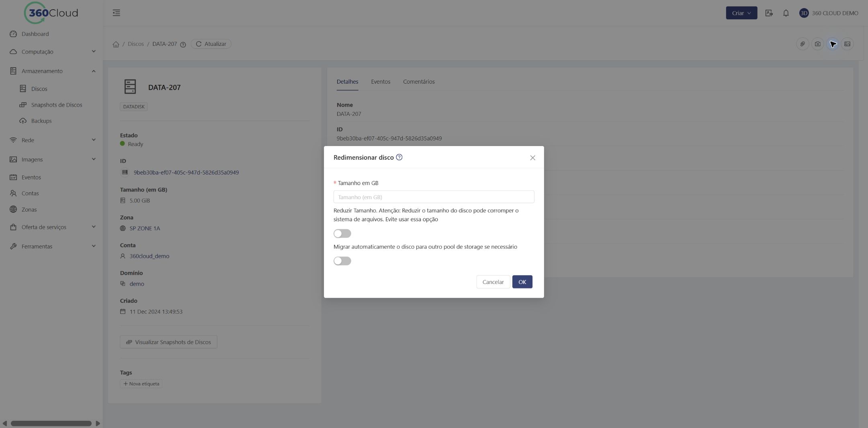Click the barcode copy icon beside the ID

pos(125,172)
